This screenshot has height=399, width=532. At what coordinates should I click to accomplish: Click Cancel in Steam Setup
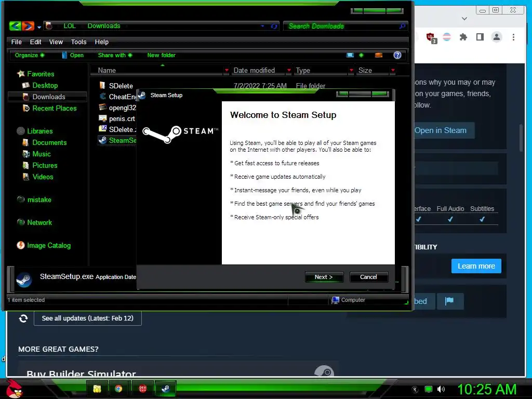coord(368,277)
